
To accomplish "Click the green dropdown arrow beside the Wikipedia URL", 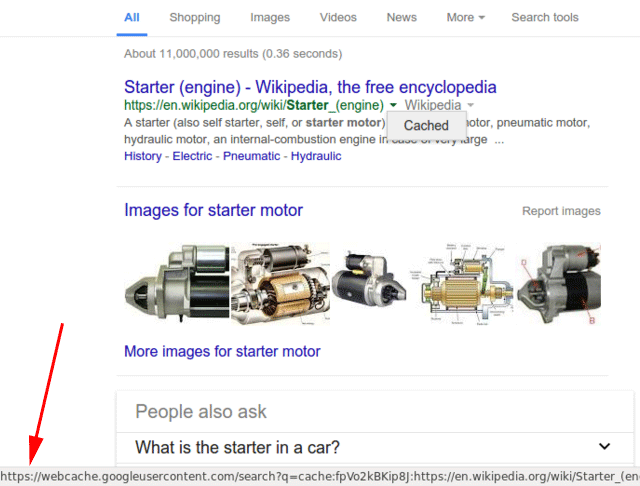I will [393, 105].
